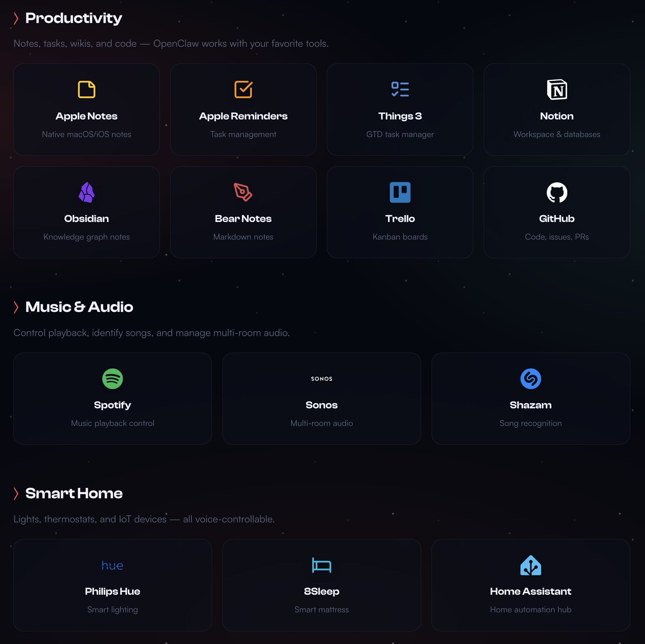The height and width of the screenshot is (644, 645).
Task: Click the Bear Notes pen icon
Action: 243,192
